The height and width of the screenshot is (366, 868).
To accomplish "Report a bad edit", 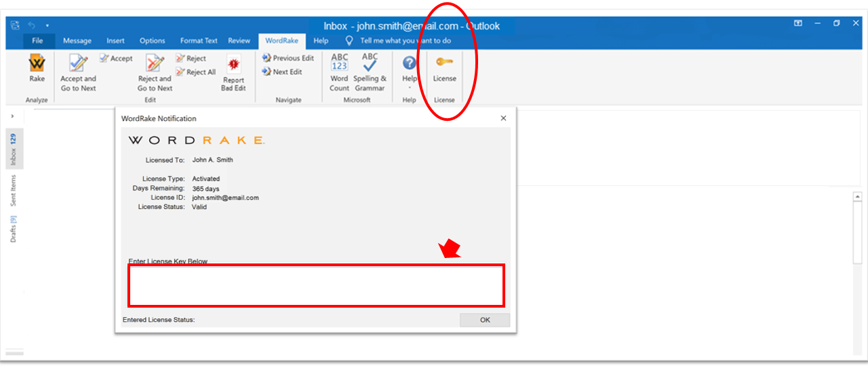I will (234, 73).
